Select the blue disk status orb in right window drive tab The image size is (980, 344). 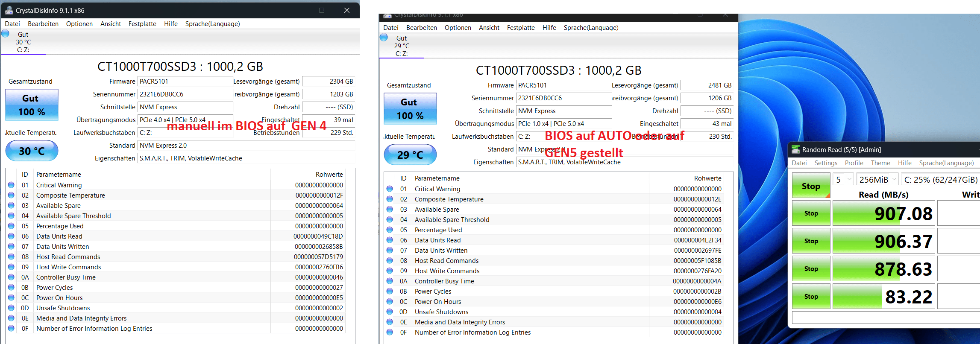pyautogui.click(x=384, y=38)
